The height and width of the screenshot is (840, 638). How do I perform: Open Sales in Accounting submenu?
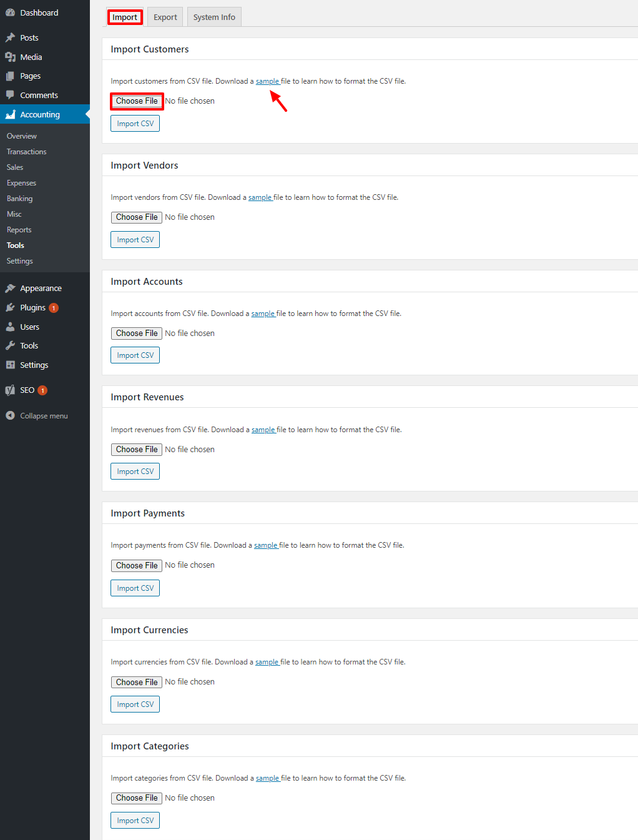[15, 167]
